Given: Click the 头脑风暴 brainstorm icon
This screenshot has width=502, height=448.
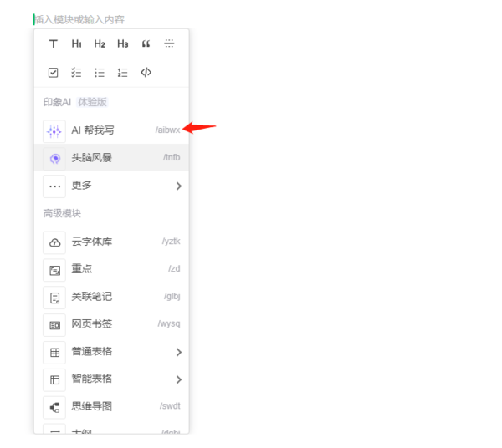Looking at the screenshot, I should pos(55,158).
